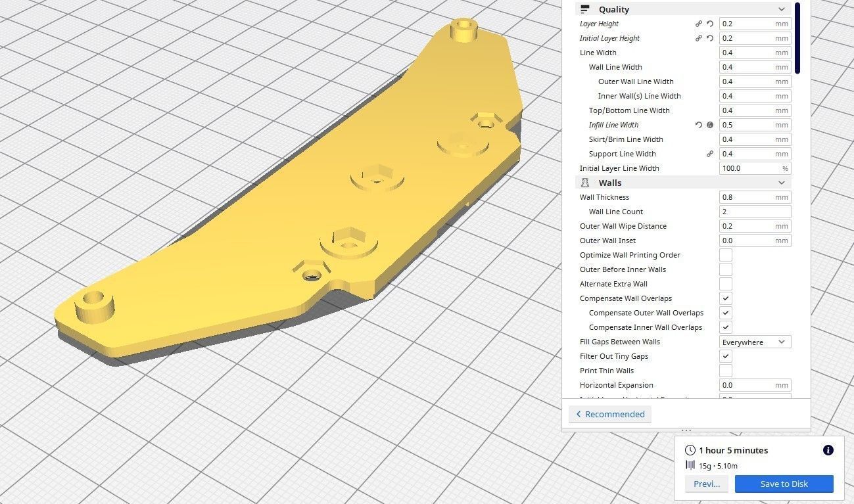Revert the Initial Layer Height setting

[x=710, y=38]
